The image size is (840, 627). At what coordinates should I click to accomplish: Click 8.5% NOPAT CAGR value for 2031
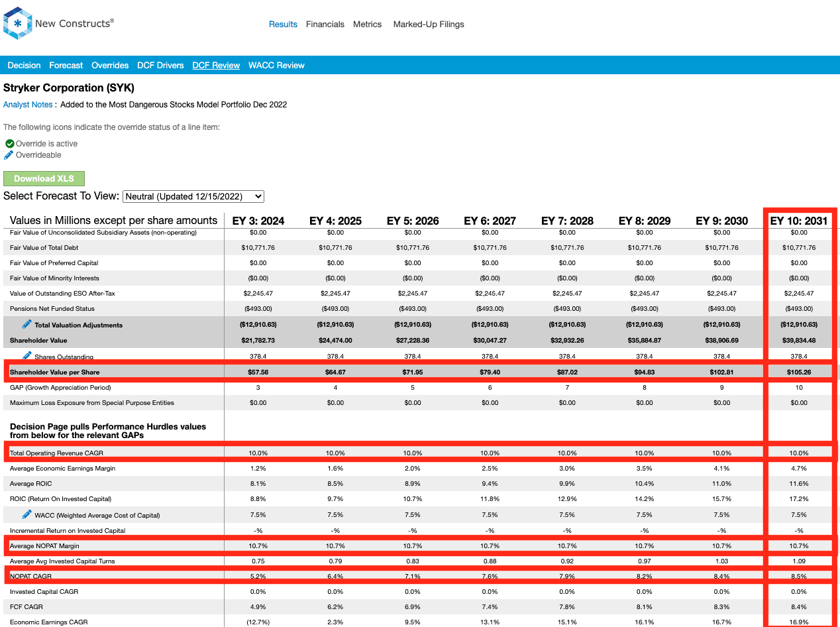pyautogui.click(x=799, y=576)
